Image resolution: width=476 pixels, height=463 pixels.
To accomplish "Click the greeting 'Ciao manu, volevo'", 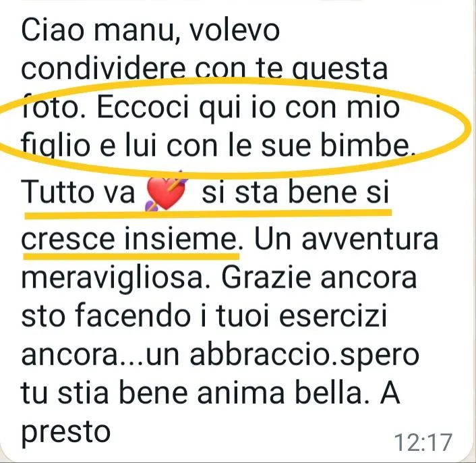I will [x=150, y=30].
